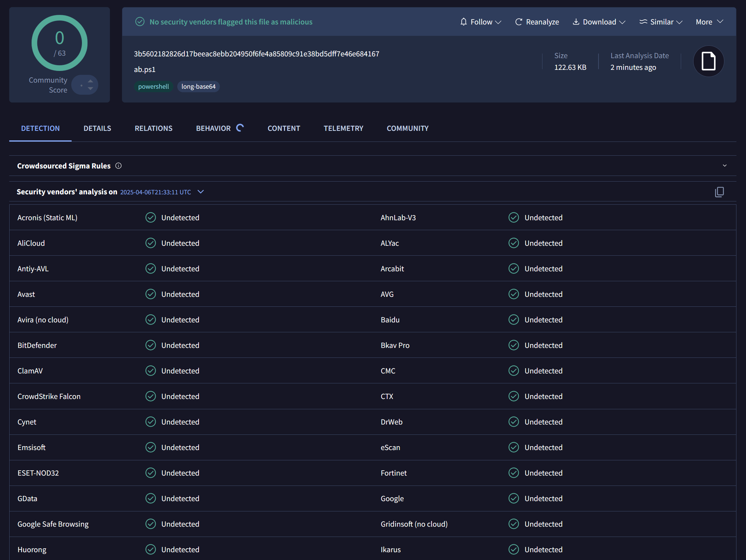Screen dimensions: 746x560
Task: Click the Similar files icon
Action: [x=644, y=22]
